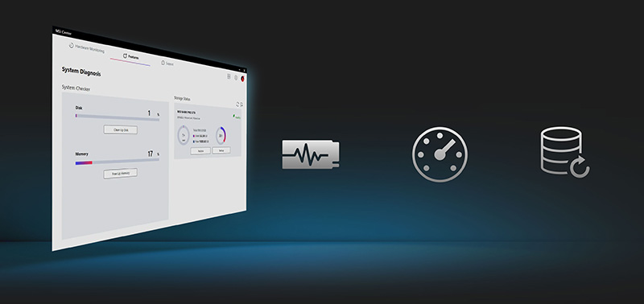Click the System Checker label

coord(76,88)
